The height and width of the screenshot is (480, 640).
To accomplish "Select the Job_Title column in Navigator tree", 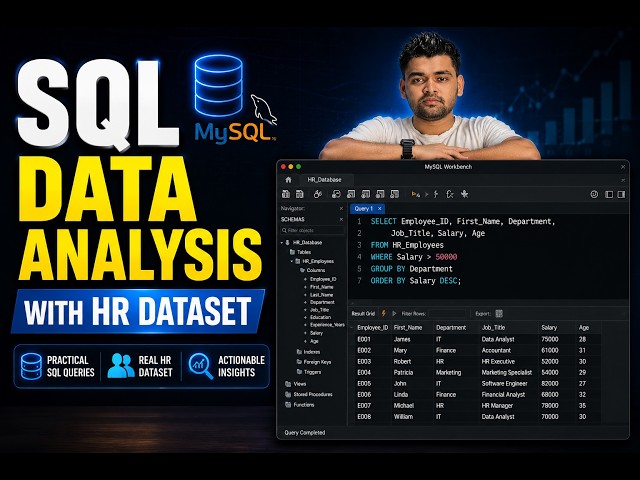I will (319, 310).
